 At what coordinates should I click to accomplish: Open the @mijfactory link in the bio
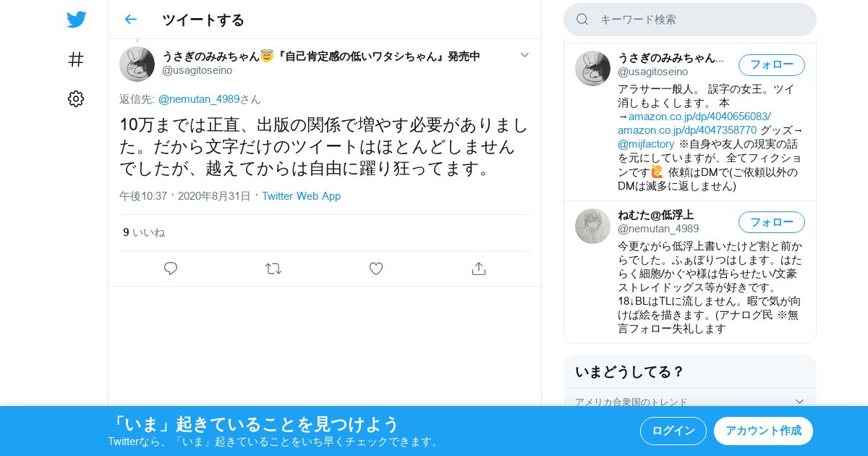[646, 144]
